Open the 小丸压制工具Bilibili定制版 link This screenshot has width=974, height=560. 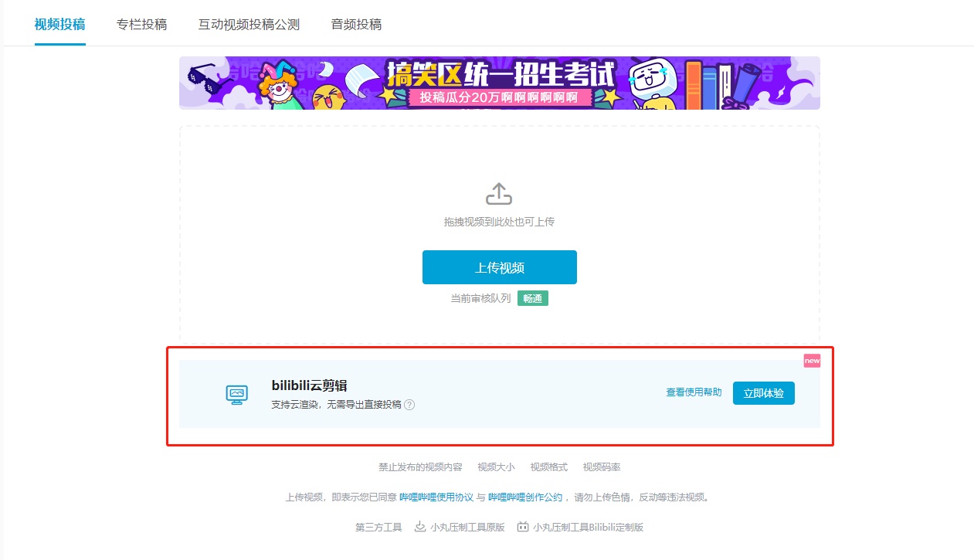click(x=588, y=528)
